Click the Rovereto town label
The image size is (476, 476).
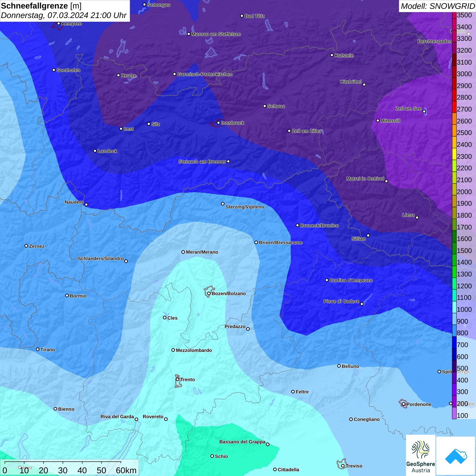(x=153, y=417)
